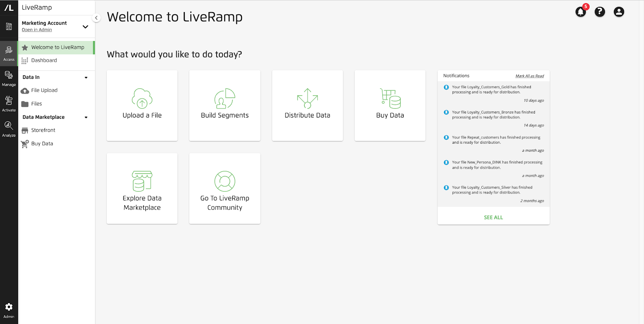Click SEE ALL notifications button

click(x=493, y=217)
